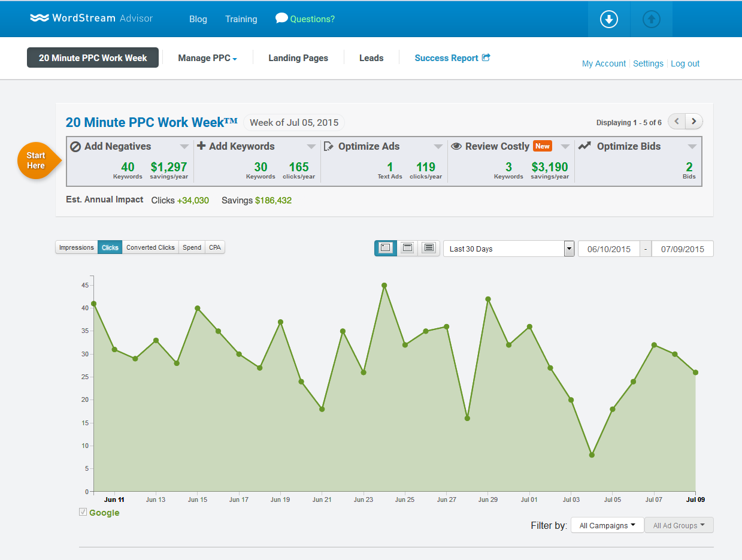Viewport: 742px width, 560px height.
Task: Show Spend metric on chart
Action: pyautogui.click(x=192, y=247)
